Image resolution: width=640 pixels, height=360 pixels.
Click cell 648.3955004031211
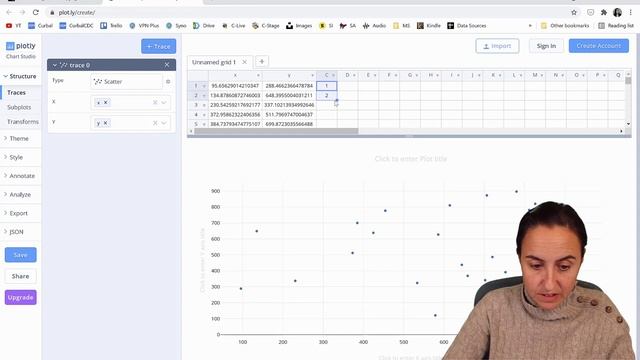[289, 96]
